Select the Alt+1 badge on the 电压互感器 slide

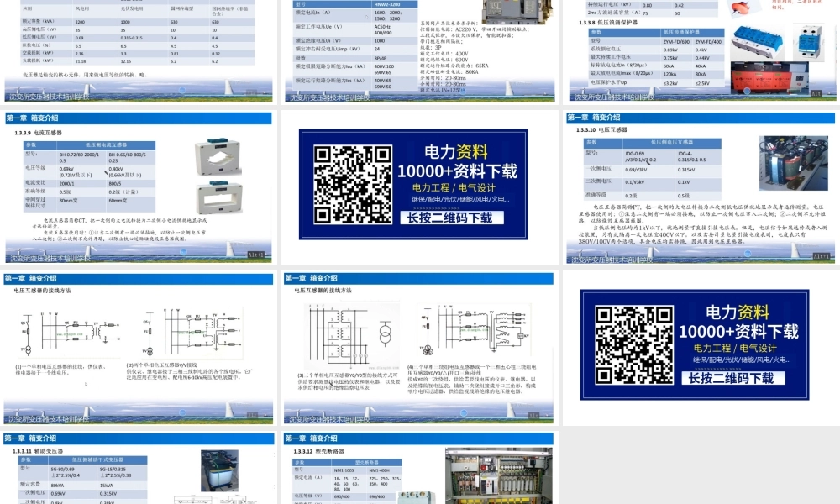point(821,256)
